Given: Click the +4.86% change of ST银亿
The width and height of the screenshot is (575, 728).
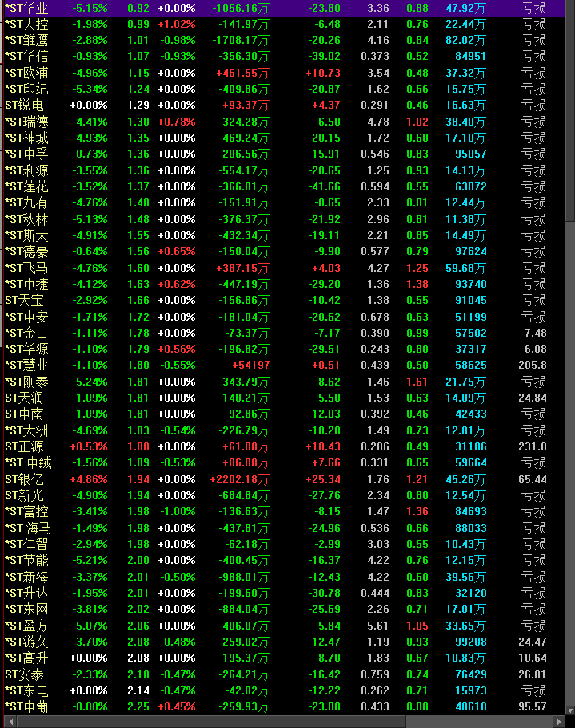Looking at the screenshot, I should coord(89,479).
